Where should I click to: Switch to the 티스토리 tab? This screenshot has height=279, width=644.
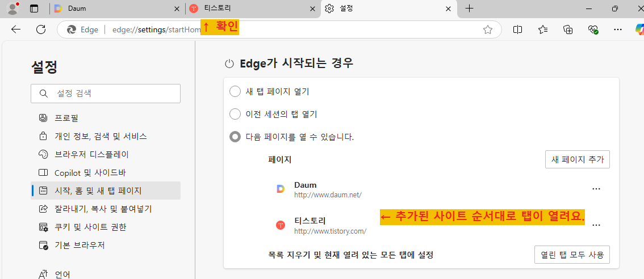pyautogui.click(x=253, y=9)
